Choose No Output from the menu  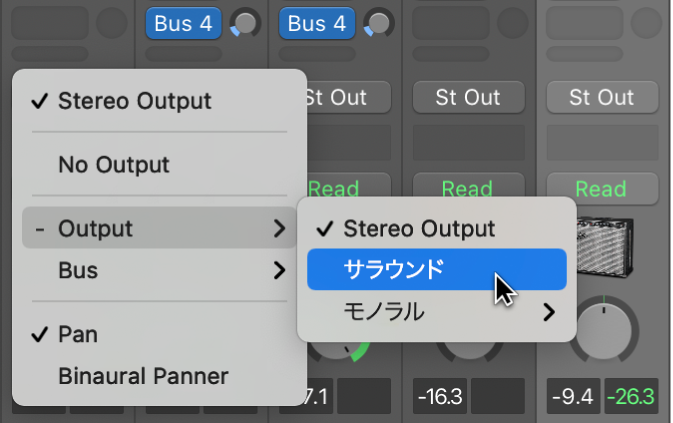click(113, 165)
